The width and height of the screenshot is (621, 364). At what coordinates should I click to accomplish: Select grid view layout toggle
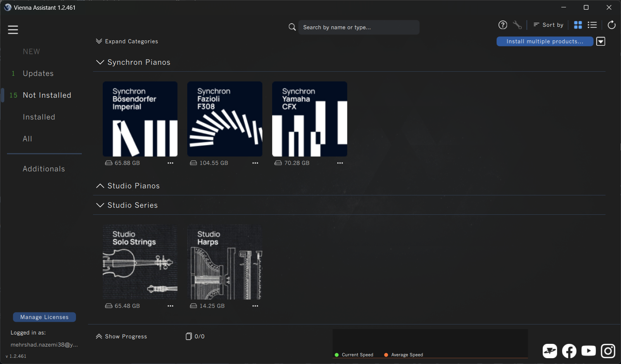point(577,24)
